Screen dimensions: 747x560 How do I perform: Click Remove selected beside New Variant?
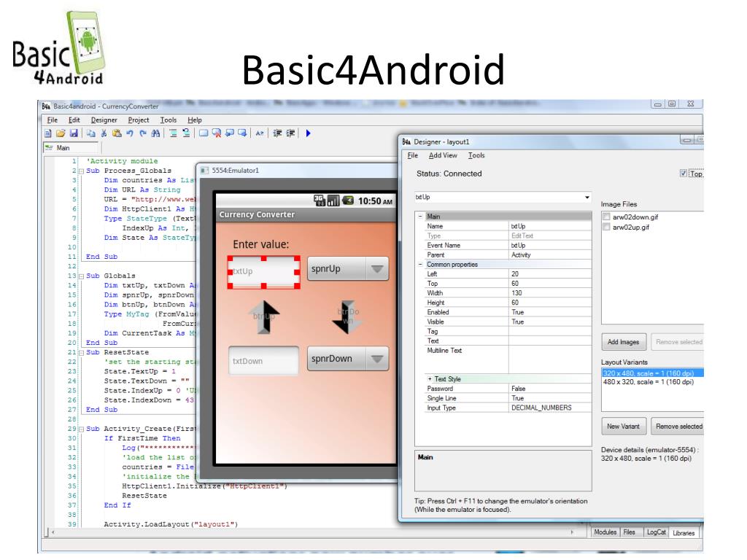coord(678,426)
